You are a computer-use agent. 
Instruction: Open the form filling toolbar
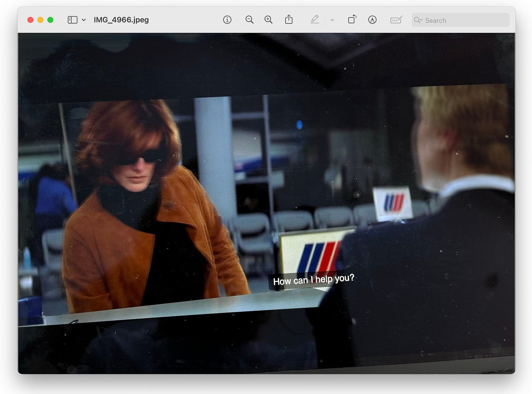tap(396, 20)
